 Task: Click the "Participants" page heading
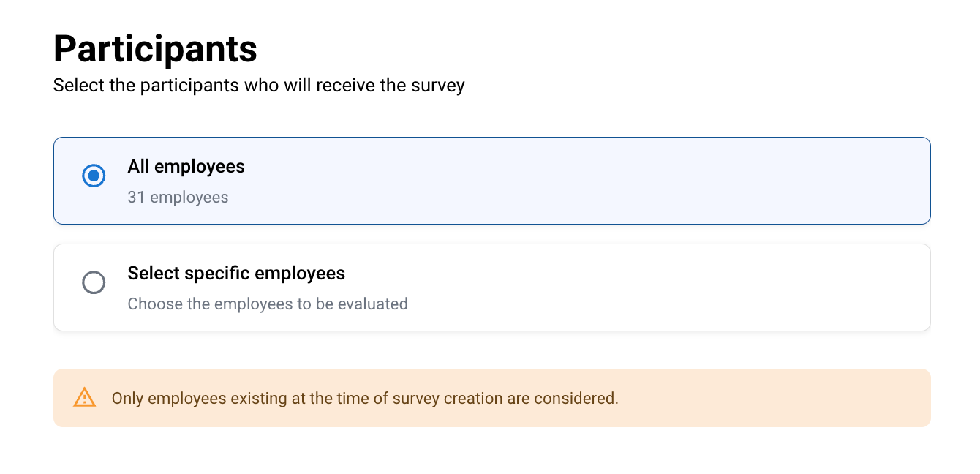coord(155,50)
